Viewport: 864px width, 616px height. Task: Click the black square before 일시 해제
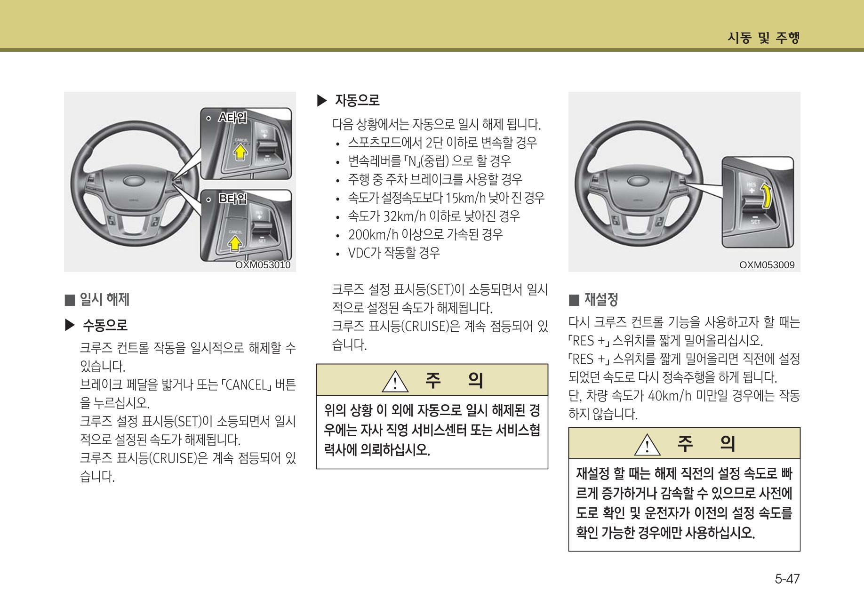(70, 299)
